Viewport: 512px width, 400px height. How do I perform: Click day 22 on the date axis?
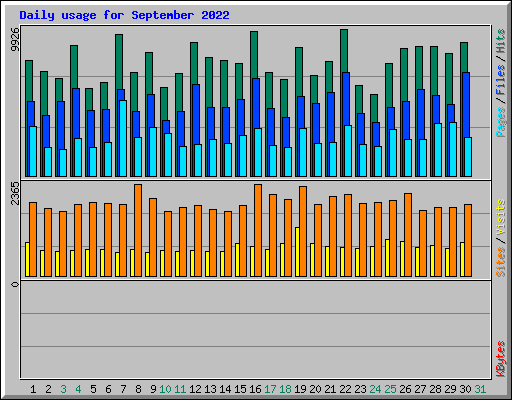pyautogui.click(x=345, y=389)
